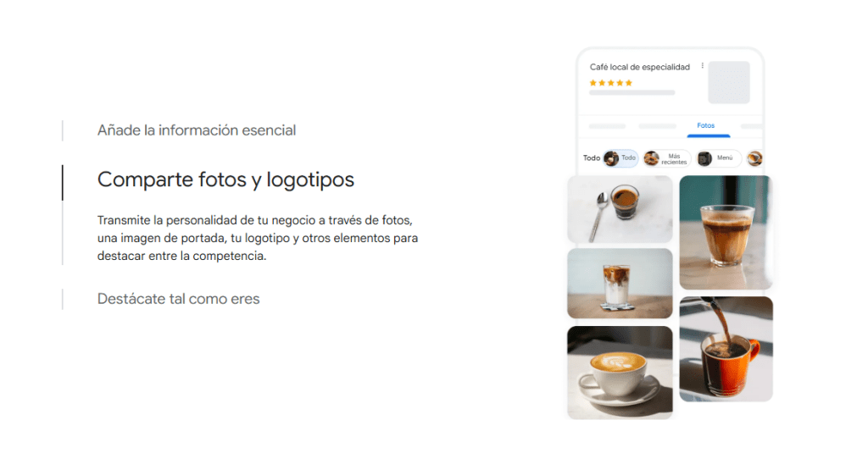Open the layered coffee glass photo
868x453 pixels.
click(x=726, y=232)
